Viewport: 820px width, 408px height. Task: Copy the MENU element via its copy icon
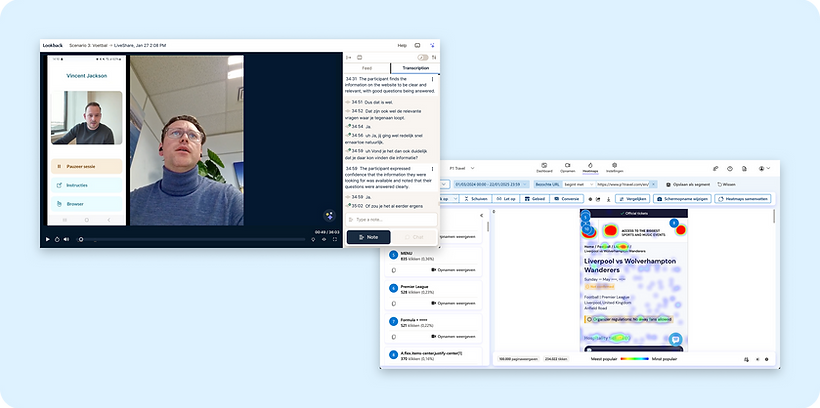[393, 270]
